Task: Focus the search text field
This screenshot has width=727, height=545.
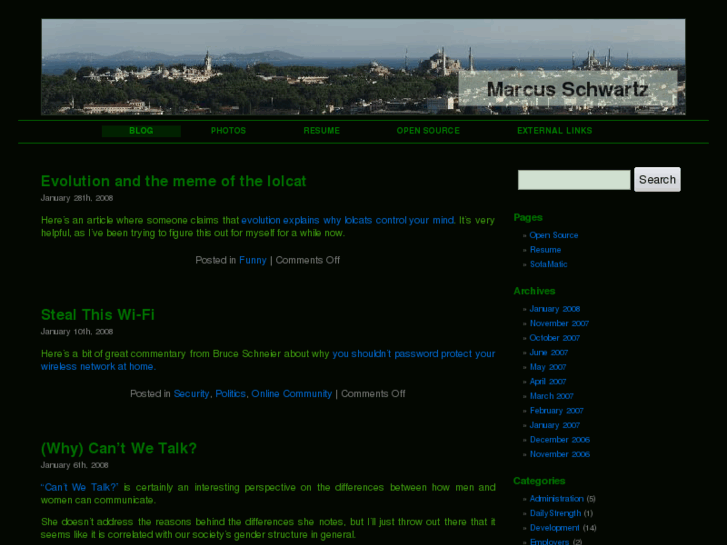Action: [x=574, y=180]
